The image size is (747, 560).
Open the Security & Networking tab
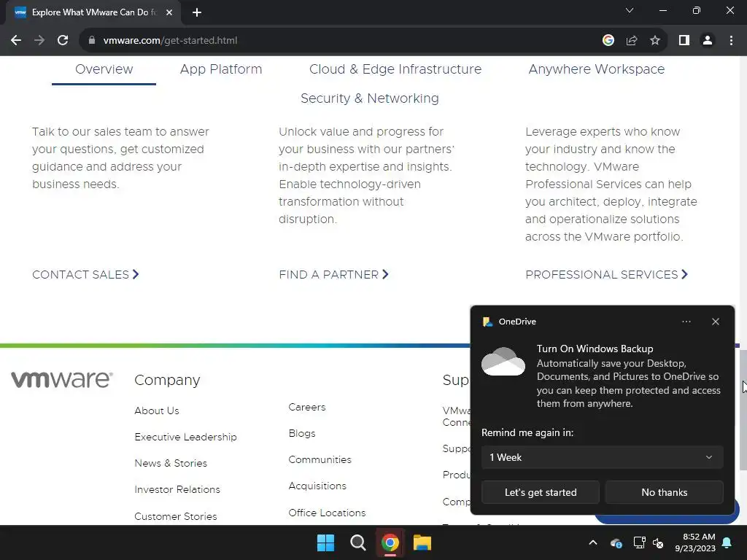370,98
